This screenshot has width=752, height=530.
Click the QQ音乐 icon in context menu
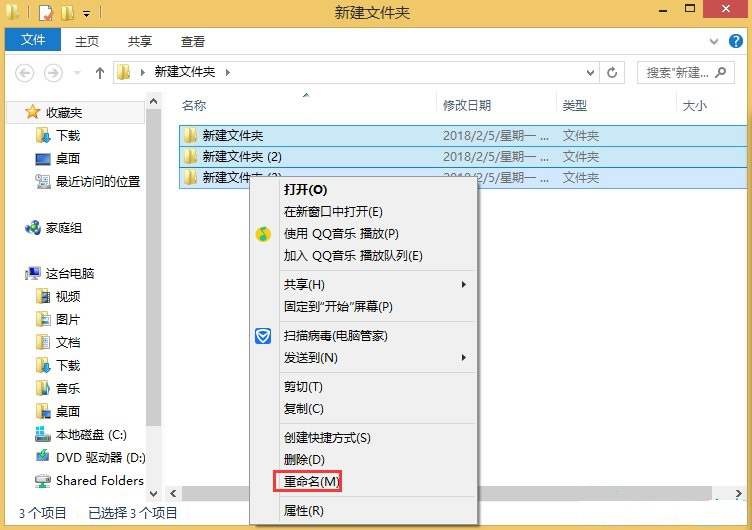[x=263, y=234]
